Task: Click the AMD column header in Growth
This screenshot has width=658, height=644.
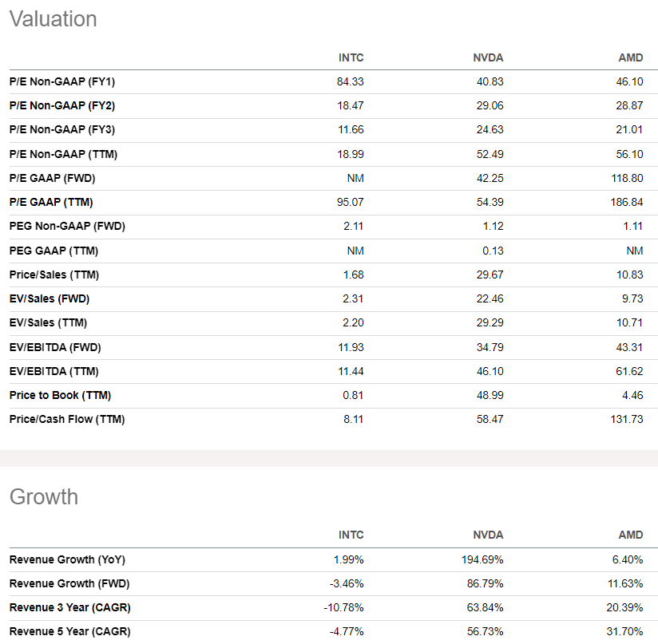Action: tap(631, 535)
